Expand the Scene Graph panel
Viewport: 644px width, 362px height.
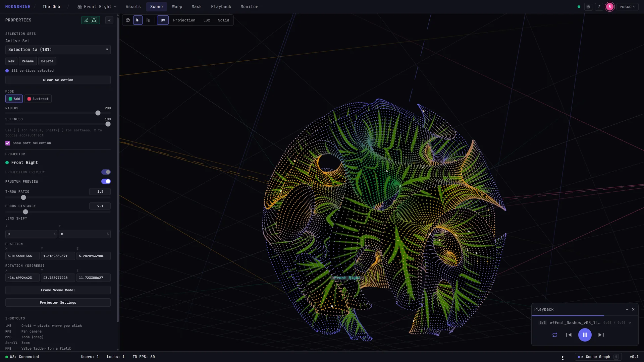pos(598,357)
